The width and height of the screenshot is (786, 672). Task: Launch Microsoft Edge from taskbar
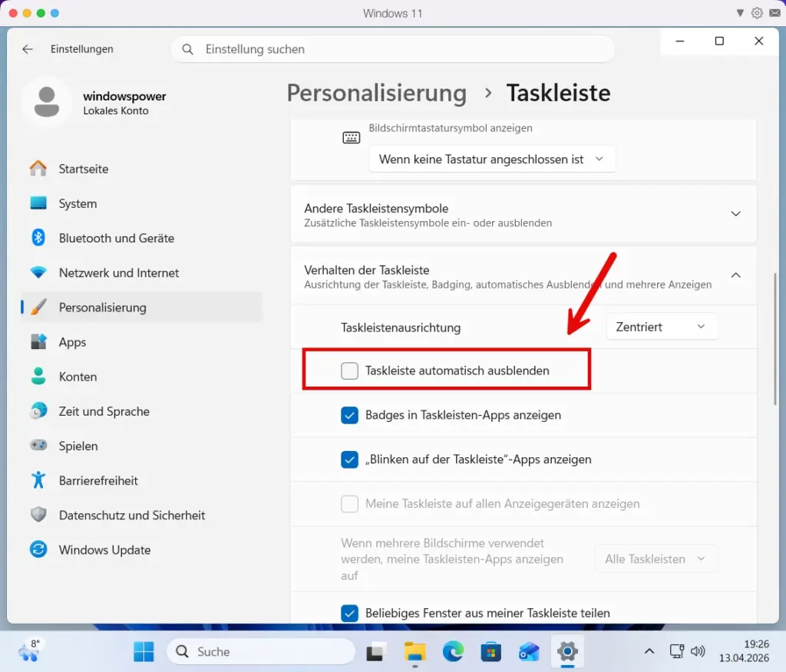pyautogui.click(x=453, y=651)
